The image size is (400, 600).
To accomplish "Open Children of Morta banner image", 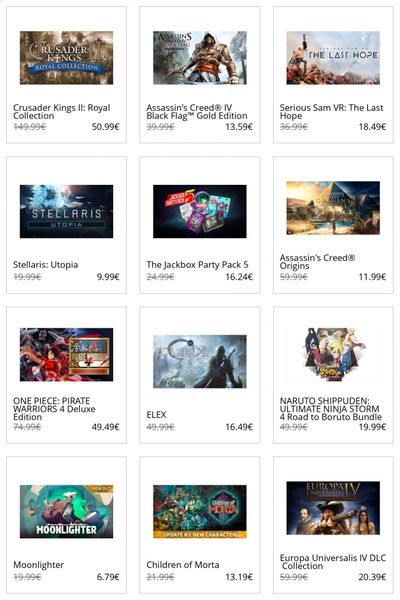I will (200, 511).
